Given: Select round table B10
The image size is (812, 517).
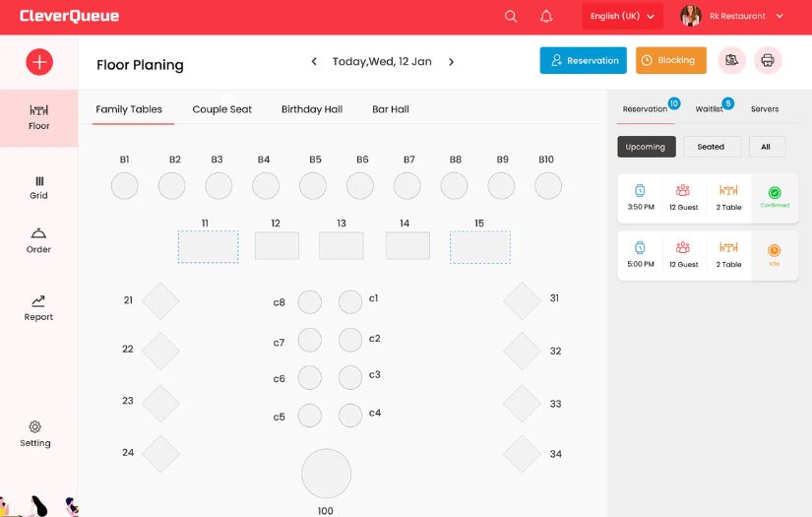Looking at the screenshot, I should coord(548,186).
